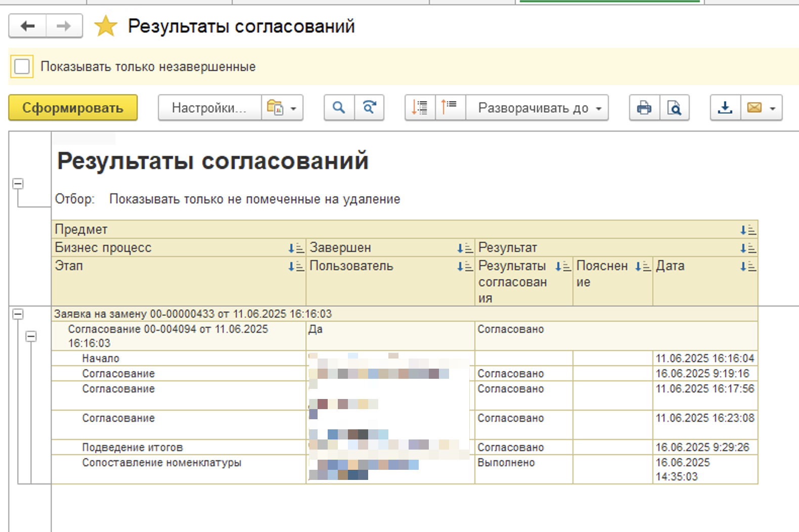Collapse all groups icon
Screen dimensions: 799x532
point(450,108)
